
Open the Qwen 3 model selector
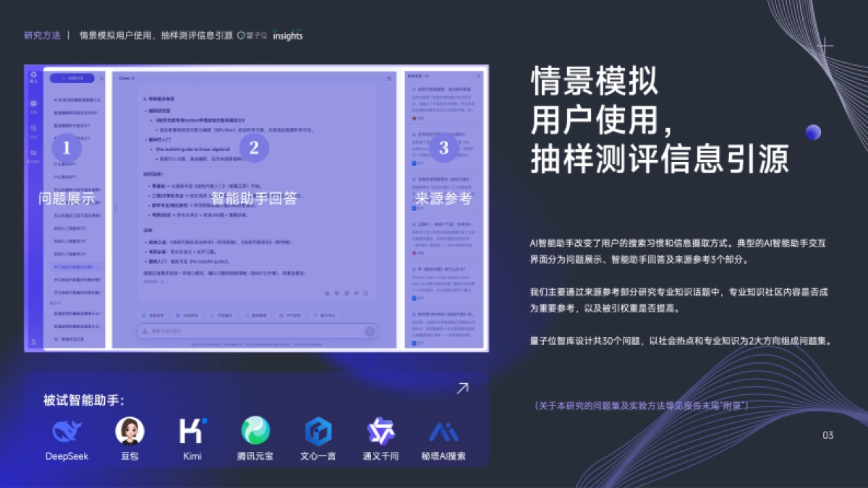127,78
